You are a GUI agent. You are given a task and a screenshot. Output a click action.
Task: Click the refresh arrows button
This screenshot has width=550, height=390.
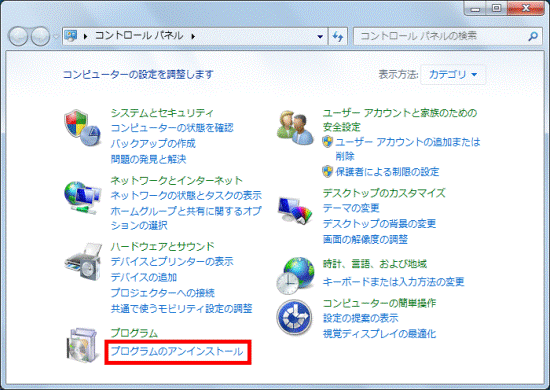(338, 36)
